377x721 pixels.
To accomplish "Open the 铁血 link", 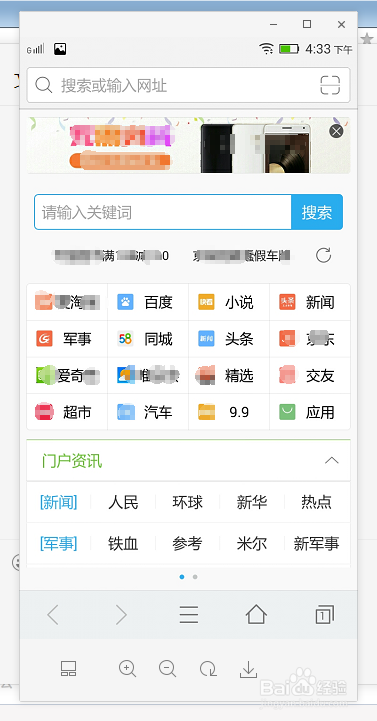I will (x=123, y=544).
